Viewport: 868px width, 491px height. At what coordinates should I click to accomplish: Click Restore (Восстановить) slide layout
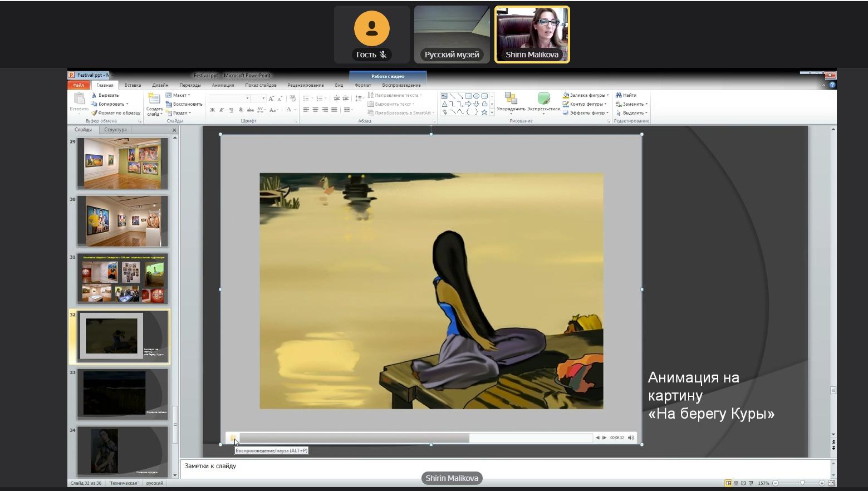coord(184,104)
